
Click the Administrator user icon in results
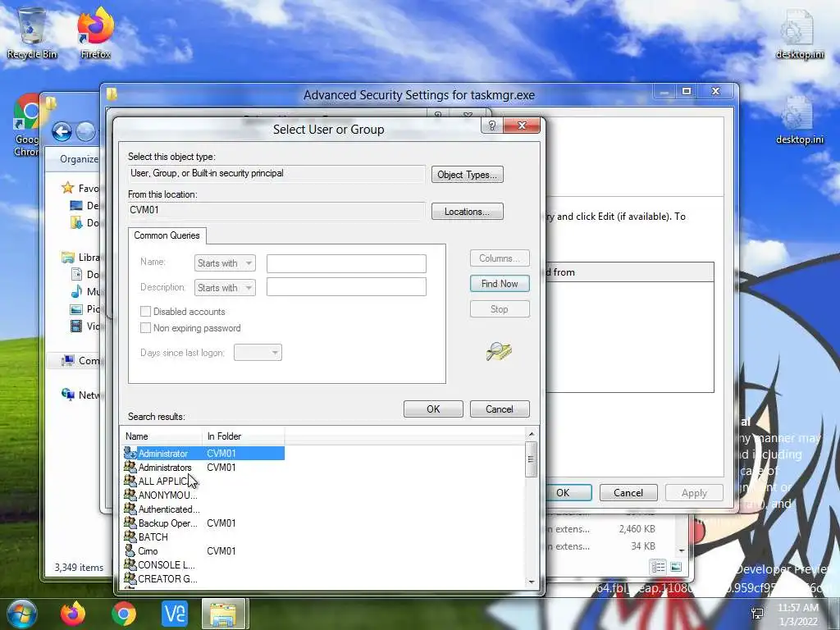tap(130, 453)
